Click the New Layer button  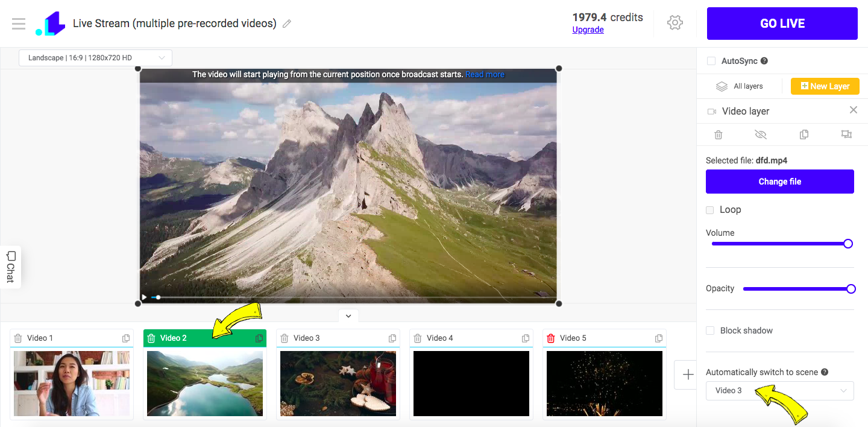[x=825, y=86]
